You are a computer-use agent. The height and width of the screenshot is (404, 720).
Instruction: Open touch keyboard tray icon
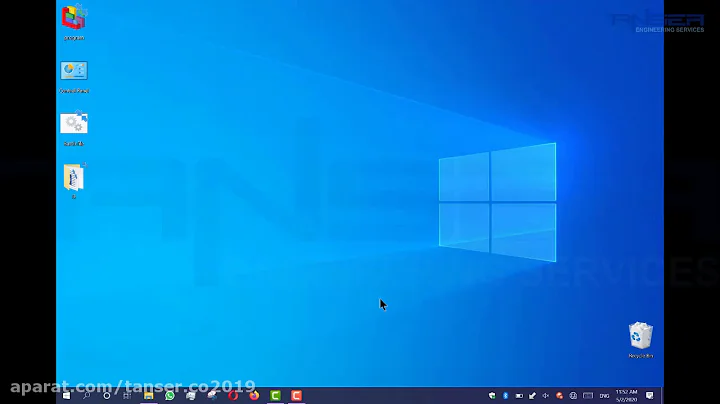tap(588, 396)
